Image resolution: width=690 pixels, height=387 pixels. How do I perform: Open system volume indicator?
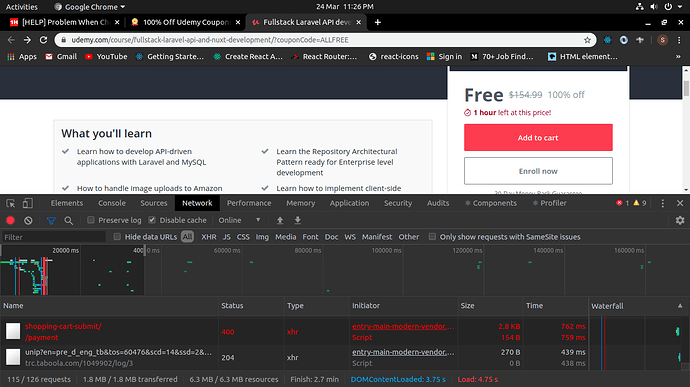point(654,7)
